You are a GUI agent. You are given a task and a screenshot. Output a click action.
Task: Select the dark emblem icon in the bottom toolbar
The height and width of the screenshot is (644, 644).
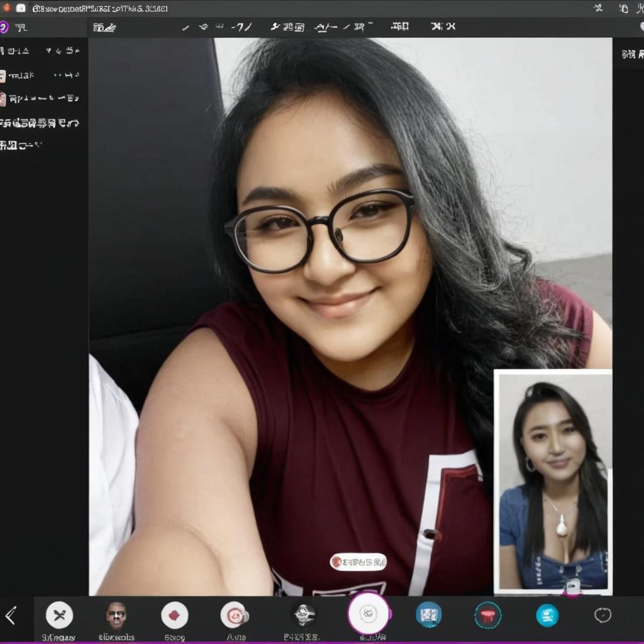pyautogui.click(x=304, y=614)
